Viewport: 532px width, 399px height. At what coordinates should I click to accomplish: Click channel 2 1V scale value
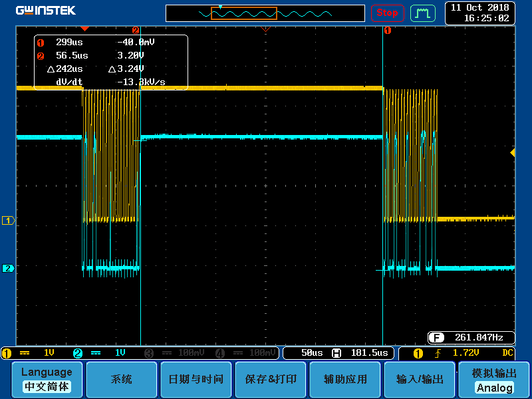(x=120, y=353)
